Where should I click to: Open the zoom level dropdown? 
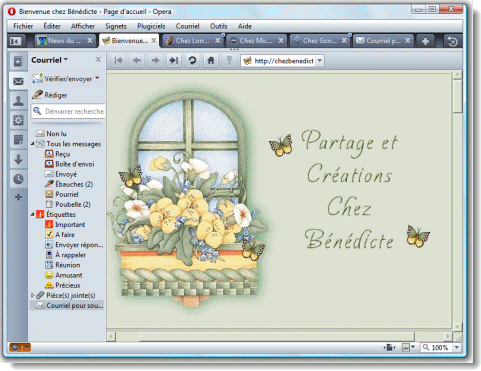pyautogui.click(x=457, y=348)
